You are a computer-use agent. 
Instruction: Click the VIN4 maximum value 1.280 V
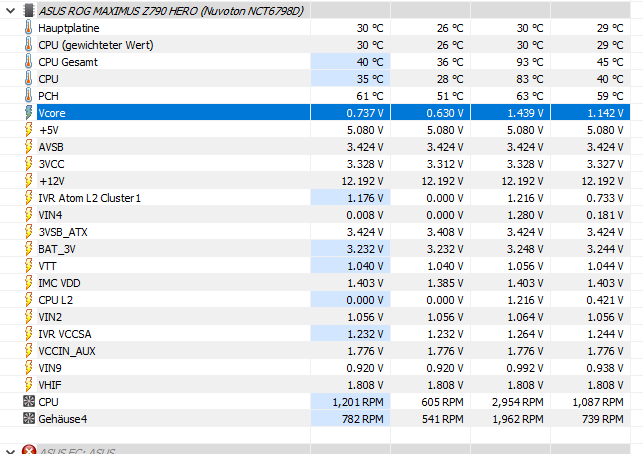coord(525,215)
